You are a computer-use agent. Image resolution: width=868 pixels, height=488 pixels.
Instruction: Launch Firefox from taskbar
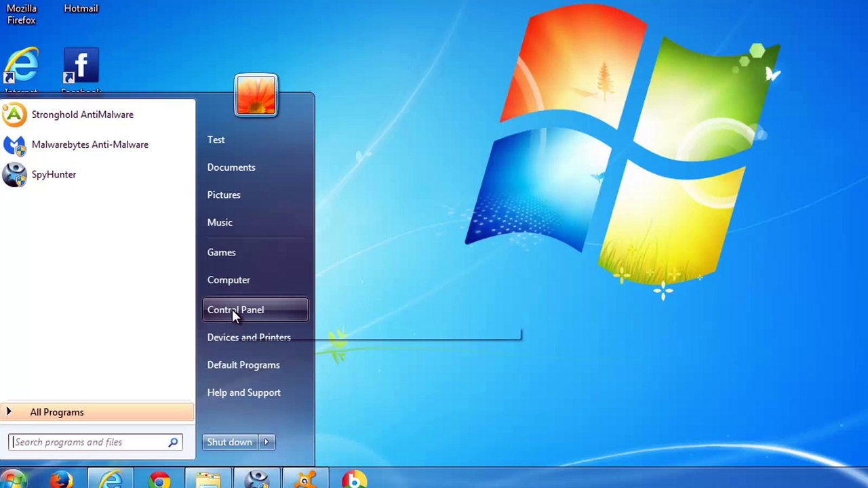(x=62, y=480)
